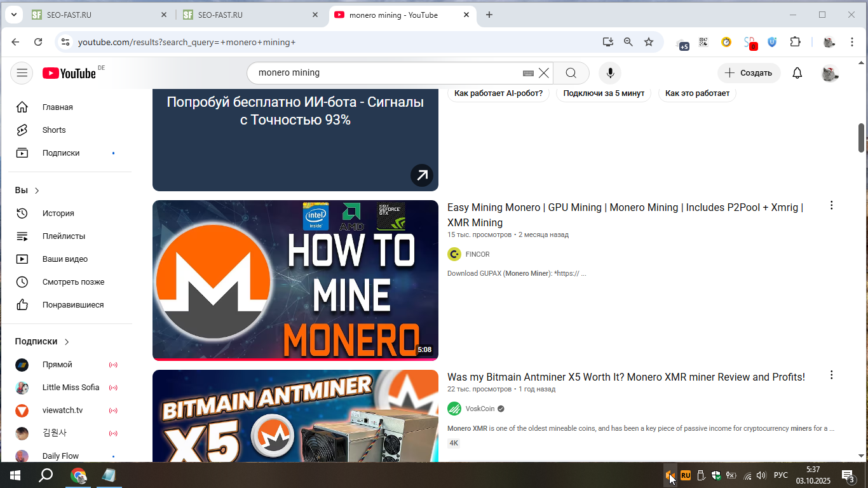Play the 'How to Mine Monero' thumbnail
The image size is (868, 488).
point(295,280)
